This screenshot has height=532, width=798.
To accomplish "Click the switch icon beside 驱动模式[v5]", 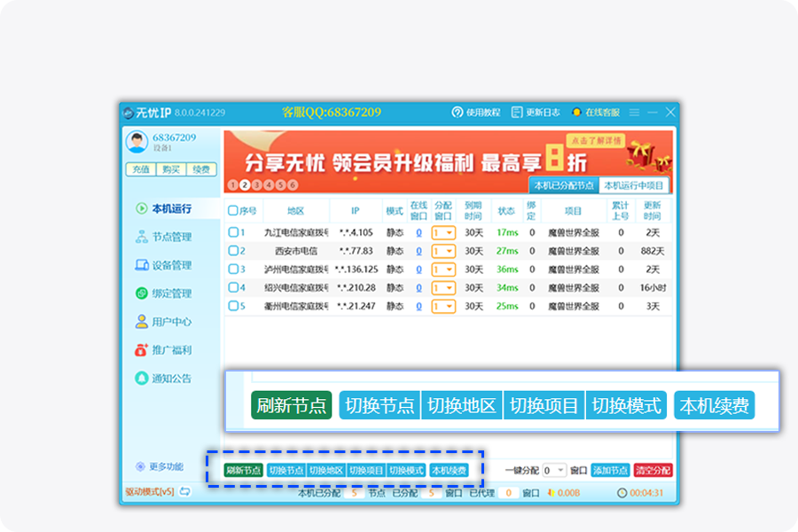I will pyautogui.click(x=184, y=492).
